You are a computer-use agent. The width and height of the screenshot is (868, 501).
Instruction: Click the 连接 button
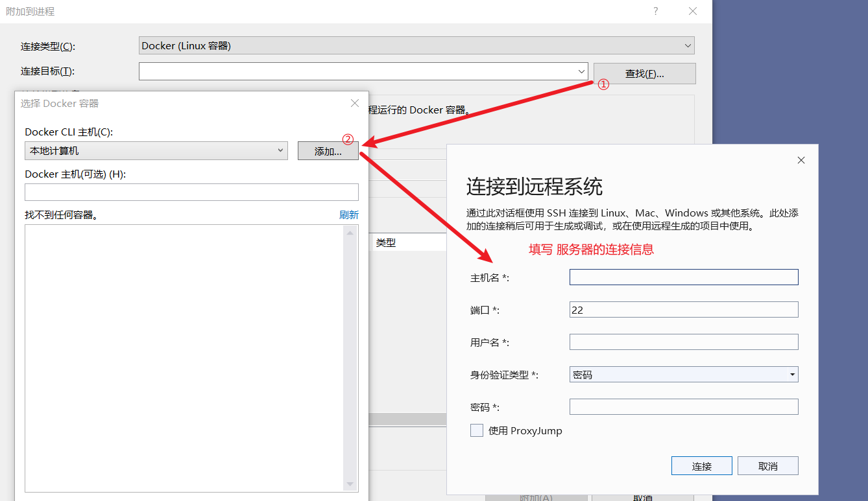pos(702,466)
